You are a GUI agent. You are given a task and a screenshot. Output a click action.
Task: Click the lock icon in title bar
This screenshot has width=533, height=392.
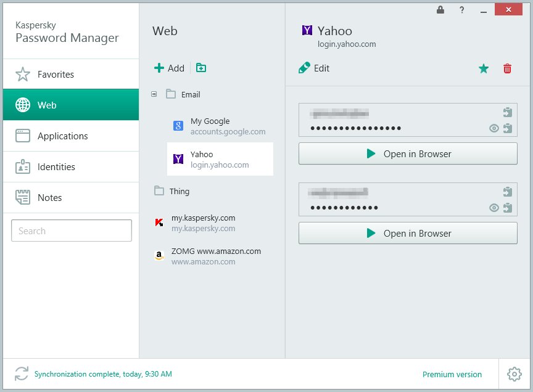tap(440, 9)
